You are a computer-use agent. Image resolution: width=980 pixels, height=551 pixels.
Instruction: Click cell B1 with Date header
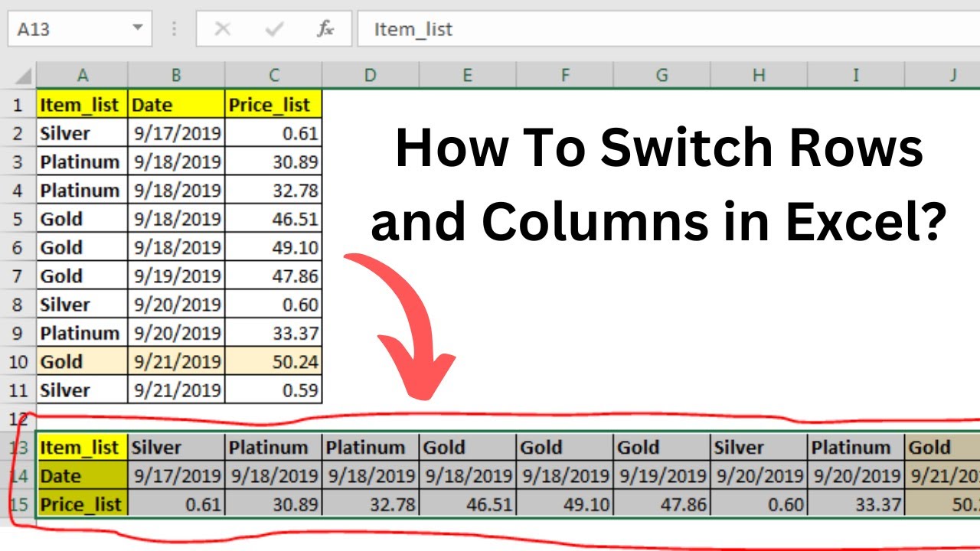[x=176, y=104]
